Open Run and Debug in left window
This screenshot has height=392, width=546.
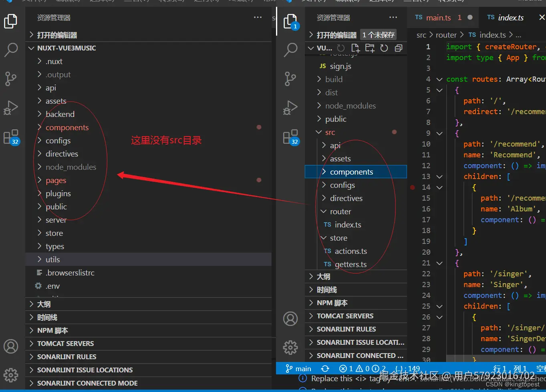coord(11,107)
